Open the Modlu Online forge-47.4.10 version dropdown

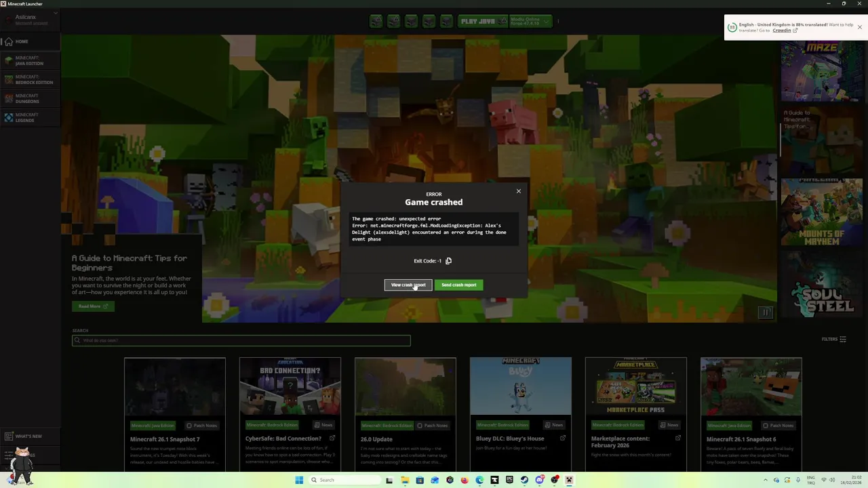[x=530, y=21]
